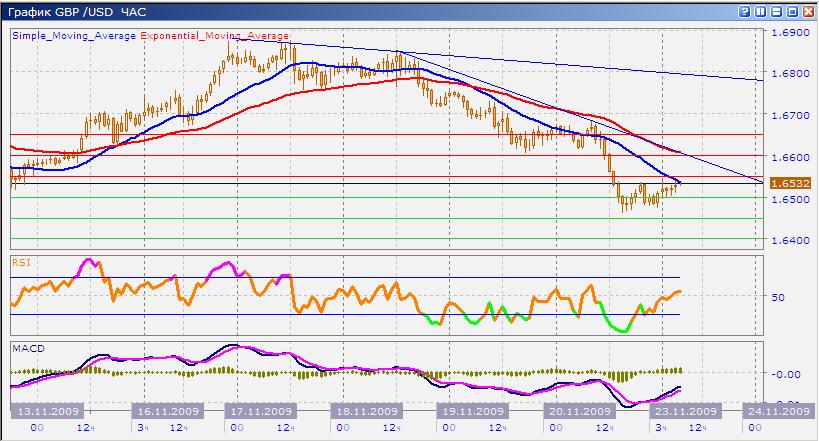
Task: Click the help question mark icon
Action: tap(744, 11)
